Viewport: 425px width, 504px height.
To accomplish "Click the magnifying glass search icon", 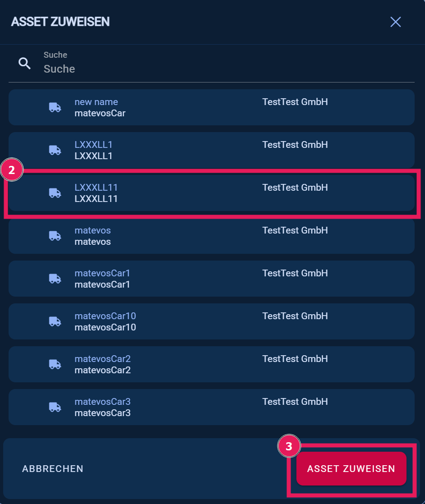I will point(25,64).
